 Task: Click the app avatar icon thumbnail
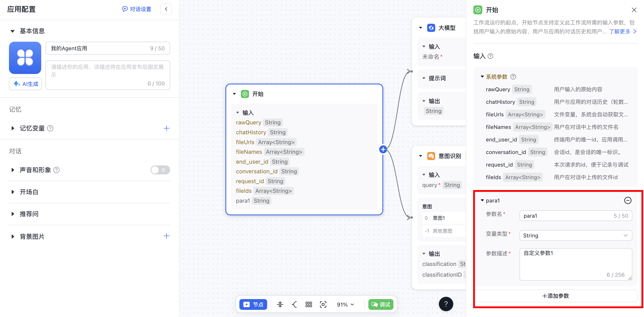(x=25, y=58)
